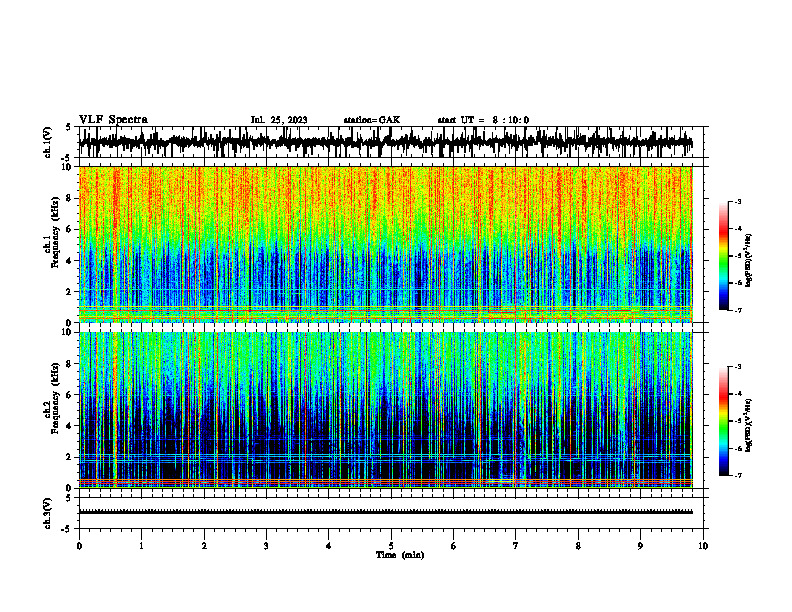Click time axis tick label "4"
Screen dimensions: 792x612
pos(329,546)
